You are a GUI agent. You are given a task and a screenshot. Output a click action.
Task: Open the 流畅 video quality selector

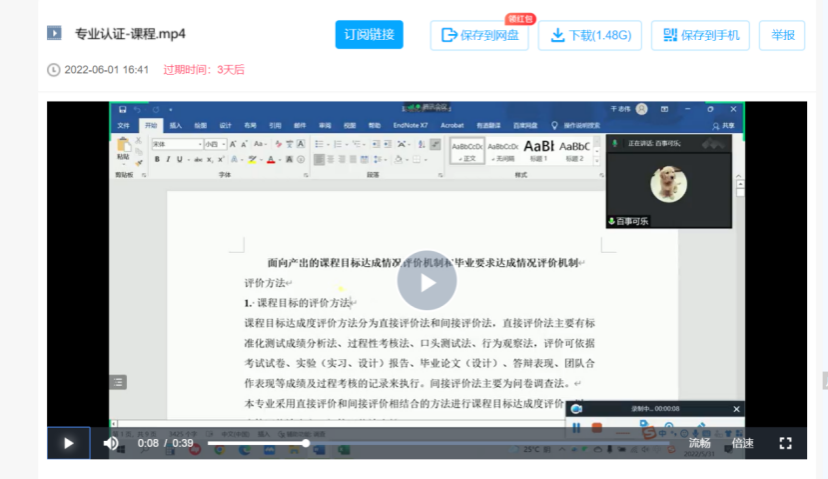point(699,443)
